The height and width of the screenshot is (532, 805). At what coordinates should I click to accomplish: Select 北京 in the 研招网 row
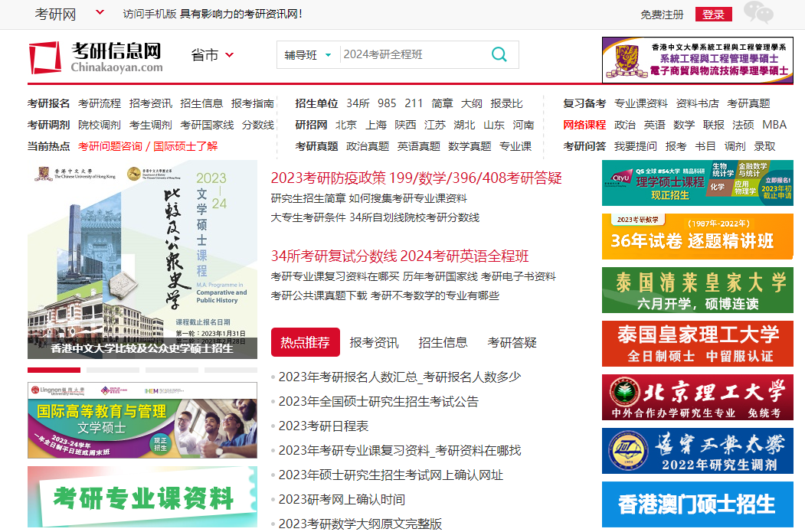click(x=346, y=125)
